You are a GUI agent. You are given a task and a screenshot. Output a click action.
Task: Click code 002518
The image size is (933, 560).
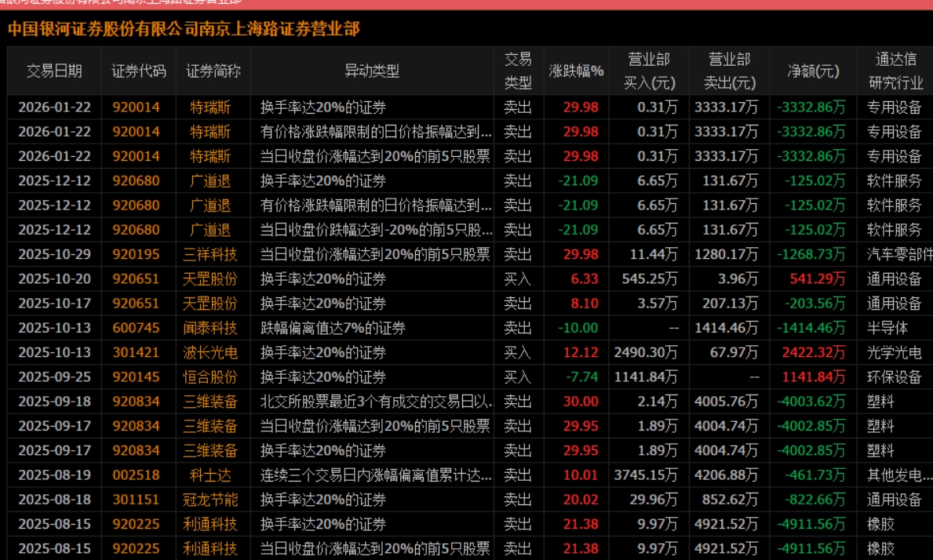click(137, 475)
